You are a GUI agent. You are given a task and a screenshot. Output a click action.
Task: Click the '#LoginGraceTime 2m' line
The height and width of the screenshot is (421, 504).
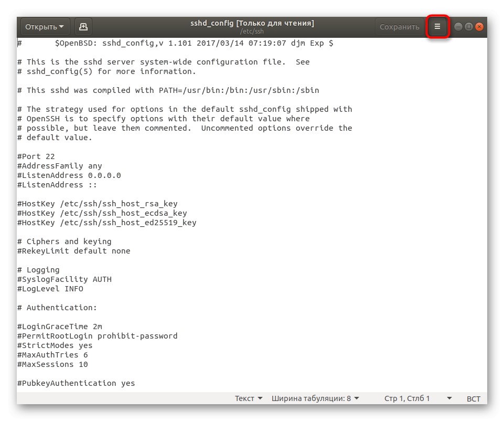tap(59, 327)
